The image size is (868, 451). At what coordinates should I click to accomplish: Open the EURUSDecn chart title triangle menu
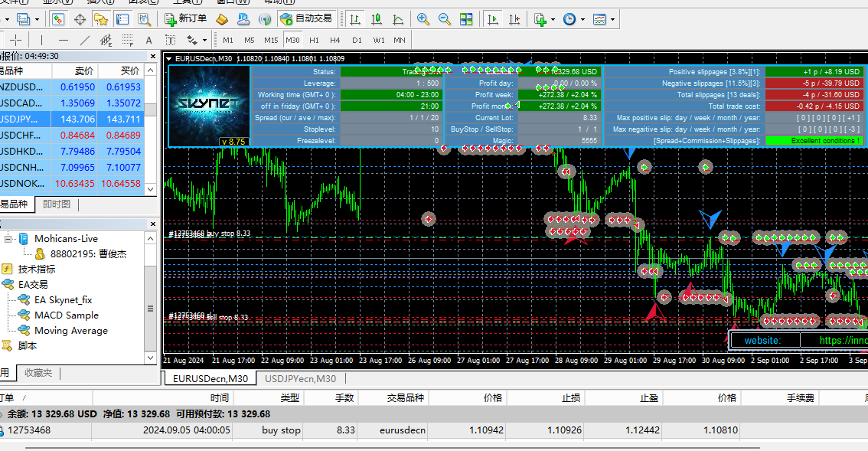[x=169, y=58]
